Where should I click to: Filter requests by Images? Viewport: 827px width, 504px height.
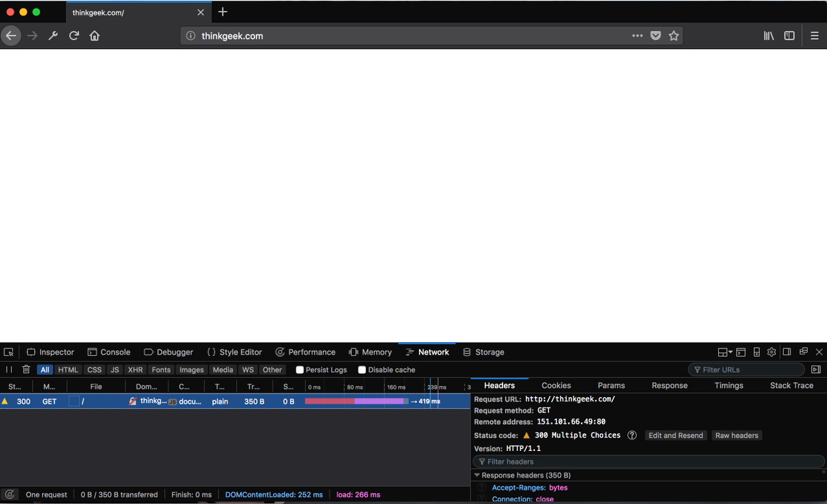[192, 370]
